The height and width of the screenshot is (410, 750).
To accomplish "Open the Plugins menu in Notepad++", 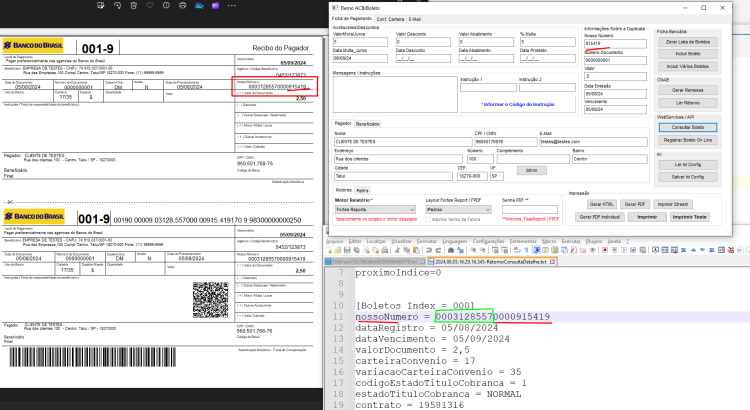I will point(594,241).
